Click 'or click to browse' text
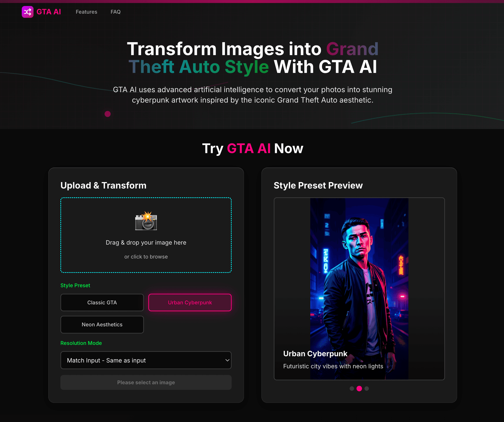This screenshot has width=504, height=422. point(146,257)
